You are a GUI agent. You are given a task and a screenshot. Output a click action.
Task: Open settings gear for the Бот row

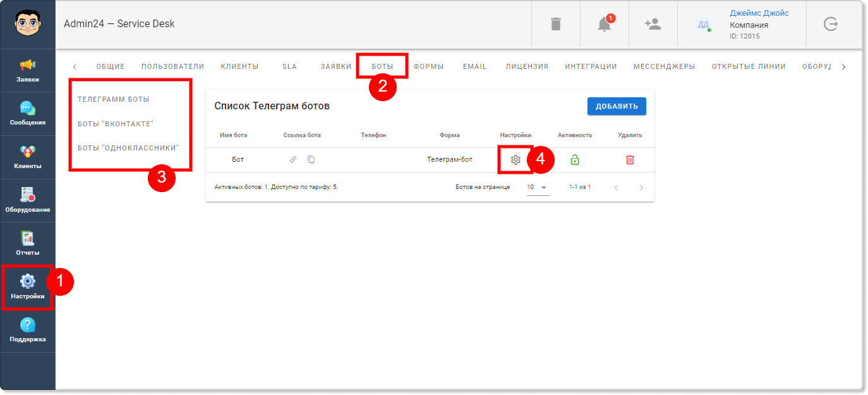[515, 160]
